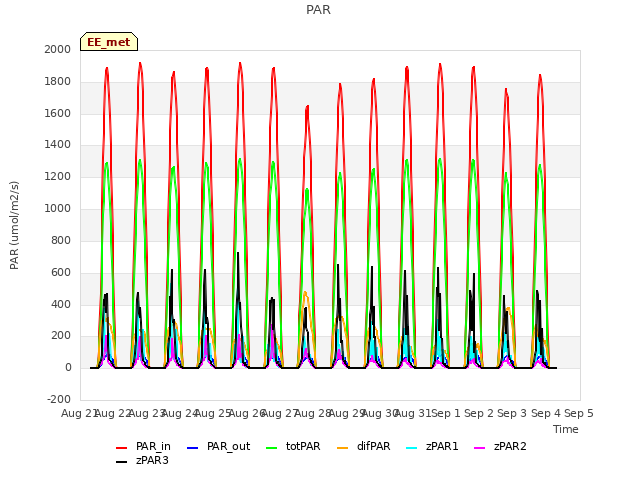This screenshot has width=640, height=480.
Task: Select the zPAR3 legend entry
Action: click(x=142, y=460)
